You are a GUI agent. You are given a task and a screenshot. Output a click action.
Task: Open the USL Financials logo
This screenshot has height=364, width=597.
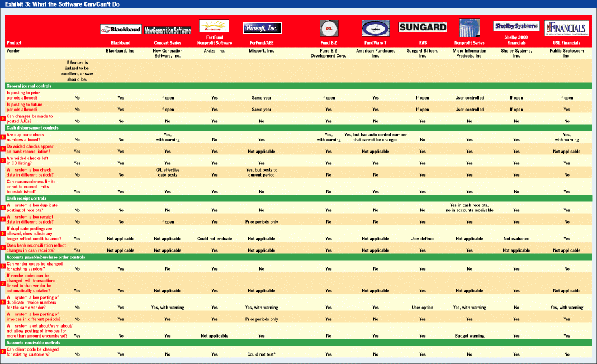[x=566, y=27]
